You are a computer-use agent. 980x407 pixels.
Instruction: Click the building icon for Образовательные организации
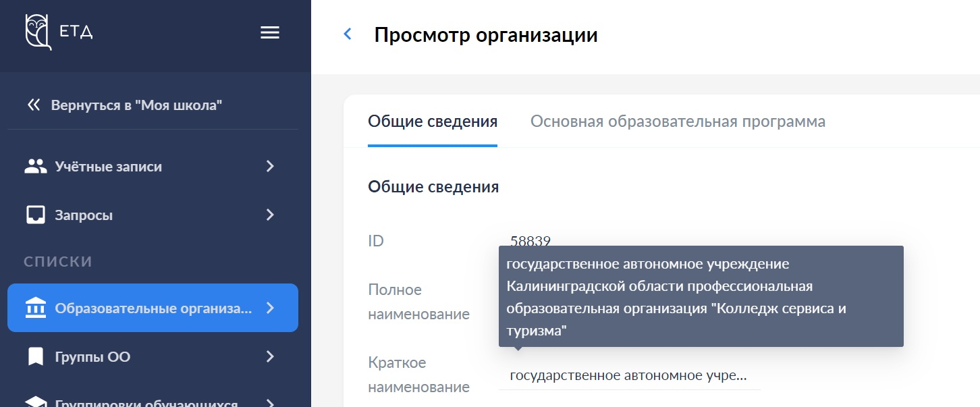(x=35, y=308)
